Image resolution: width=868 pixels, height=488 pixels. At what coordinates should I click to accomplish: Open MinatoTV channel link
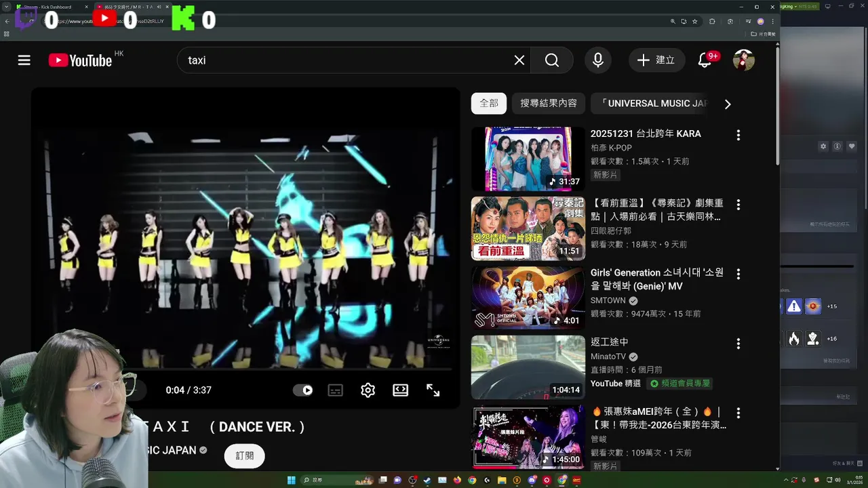click(608, 357)
